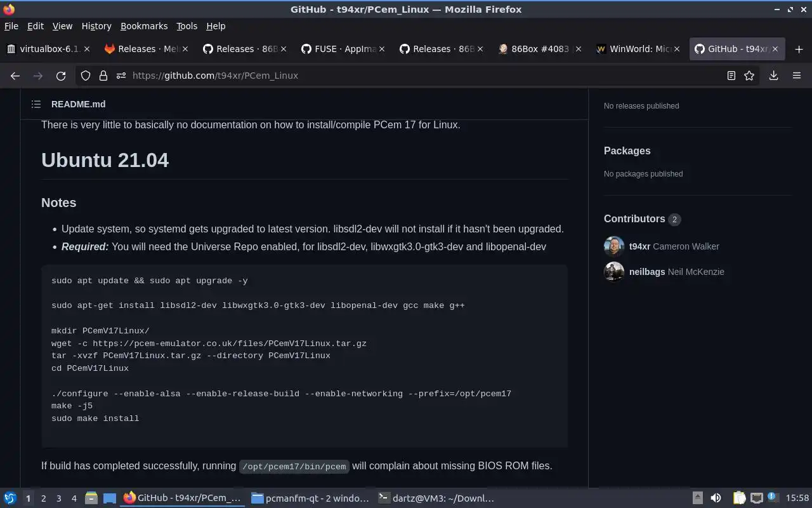Open the update notifier tray icon
The width and height of the screenshot is (812, 508).
[772, 498]
